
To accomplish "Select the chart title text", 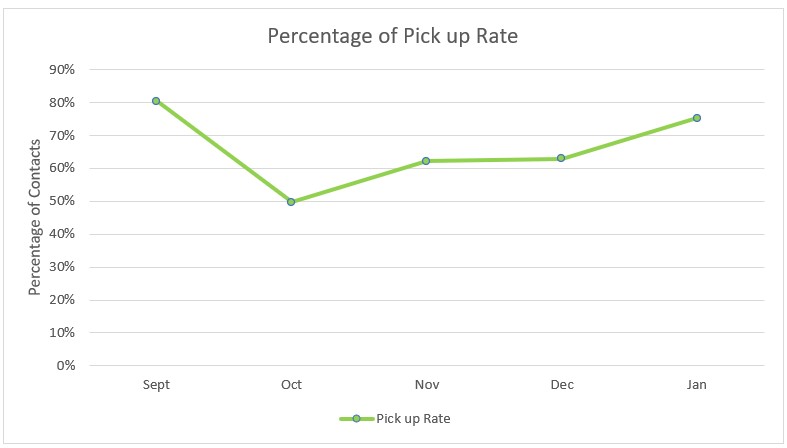I will 393,37.
